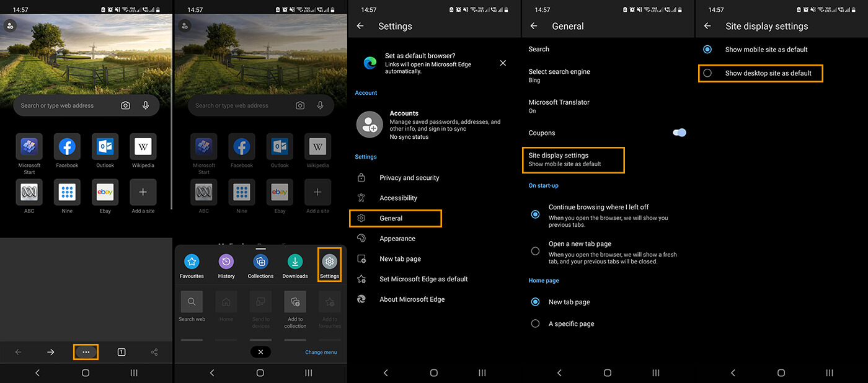
Task: Tap the microphone icon in the un-dimmed search box
Action: tap(146, 105)
